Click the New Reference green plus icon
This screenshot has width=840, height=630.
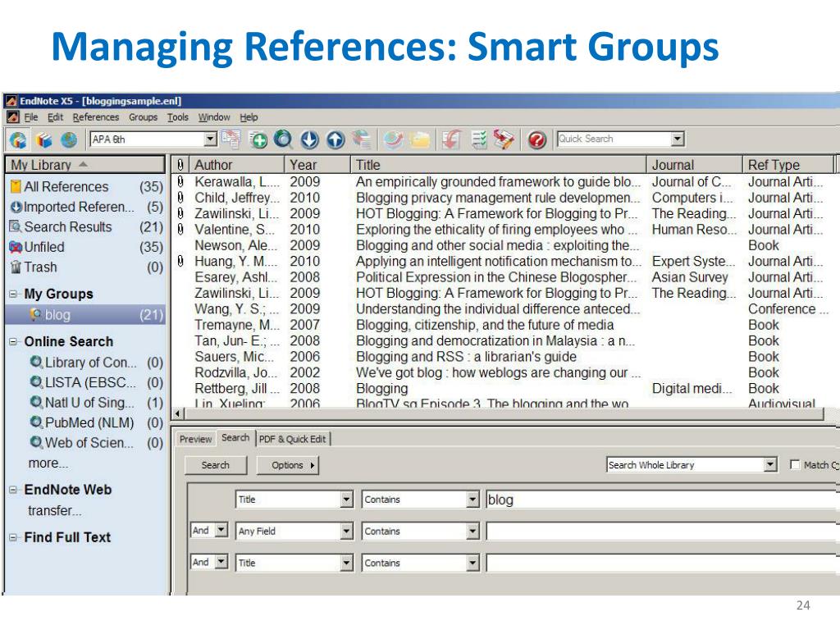point(258,139)
